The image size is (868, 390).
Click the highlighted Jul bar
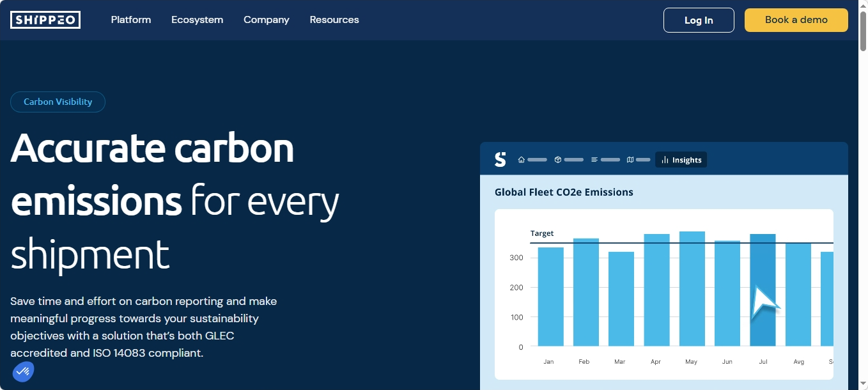point(763,290)
